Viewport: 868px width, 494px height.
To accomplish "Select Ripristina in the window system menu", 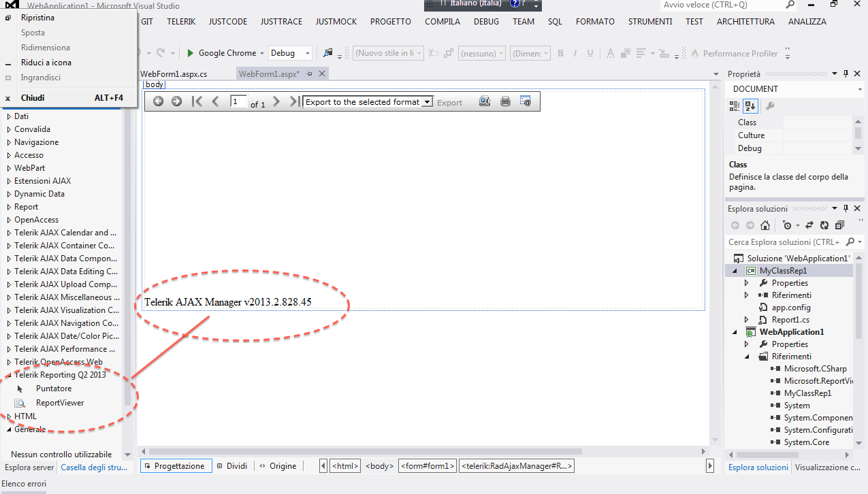I will coord(37,18).
